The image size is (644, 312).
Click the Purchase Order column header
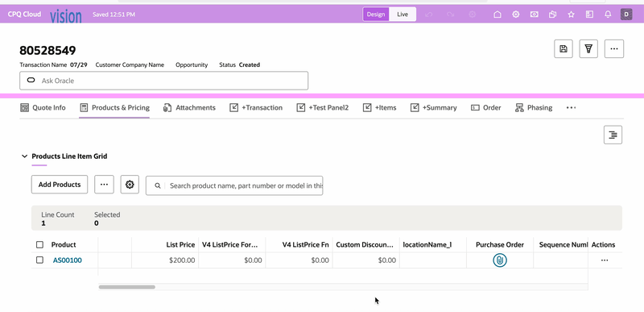click(x=500, y=244)
